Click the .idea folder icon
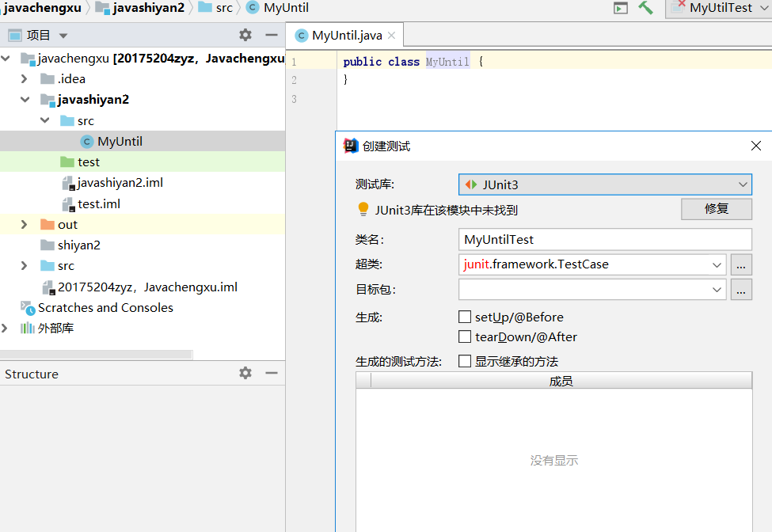Viewport: 772px width, 532px height. [x=48, y=78]
